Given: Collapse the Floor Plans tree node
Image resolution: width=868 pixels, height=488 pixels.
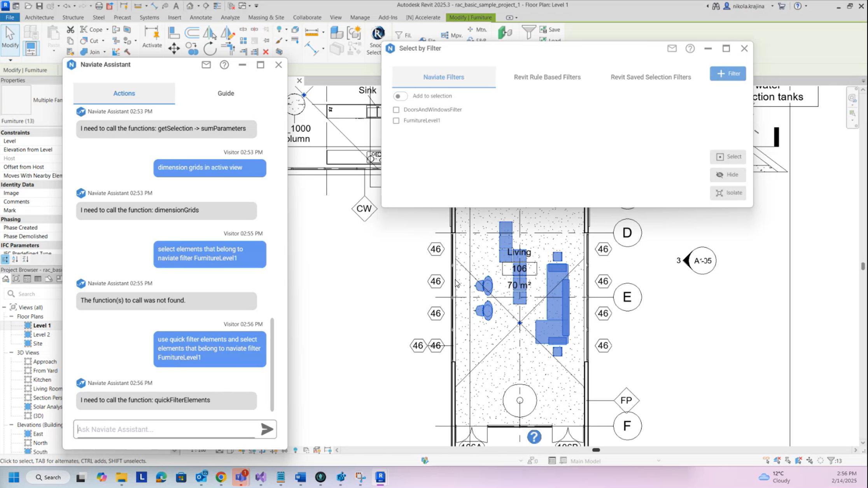Looking at the screenshot, I should (11, 316).
